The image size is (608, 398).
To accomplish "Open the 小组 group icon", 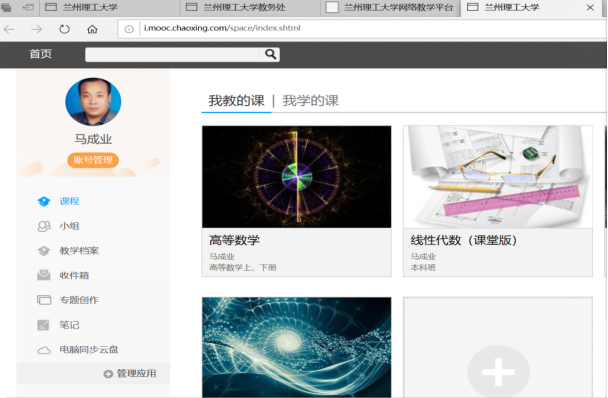I will coord(44,226).
